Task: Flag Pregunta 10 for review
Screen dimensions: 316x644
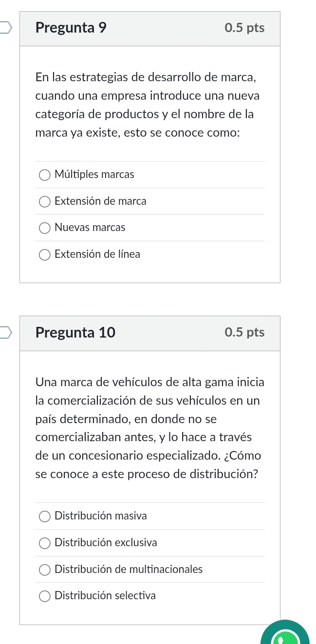Action: pos(7,332)
